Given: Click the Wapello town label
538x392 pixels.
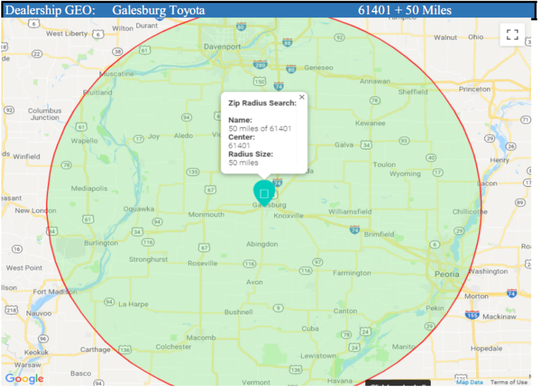Looking at the screenshot, I should [x=85, y=141].
